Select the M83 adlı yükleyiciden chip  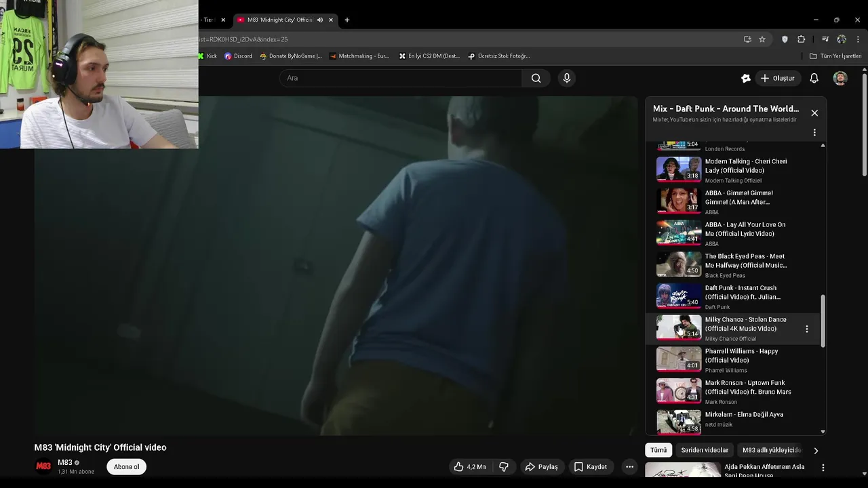point(772,450)
